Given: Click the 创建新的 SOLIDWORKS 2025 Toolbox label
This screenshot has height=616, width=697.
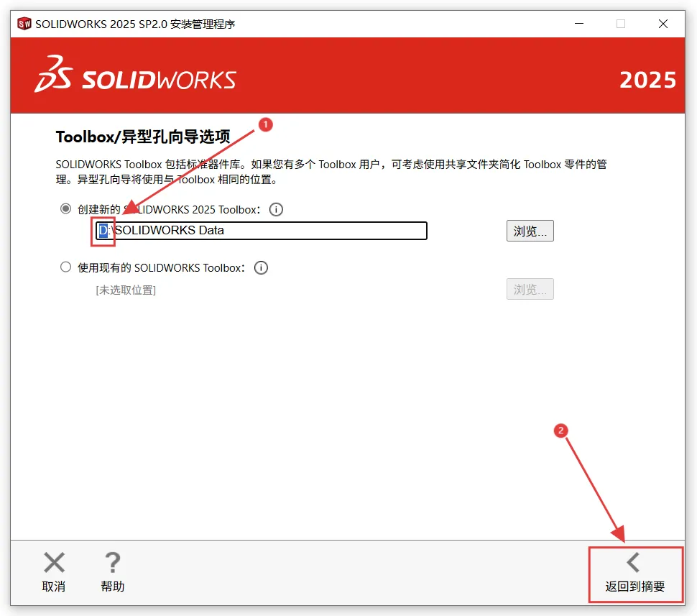Looking at the screenshot, I should coord(169,209).
